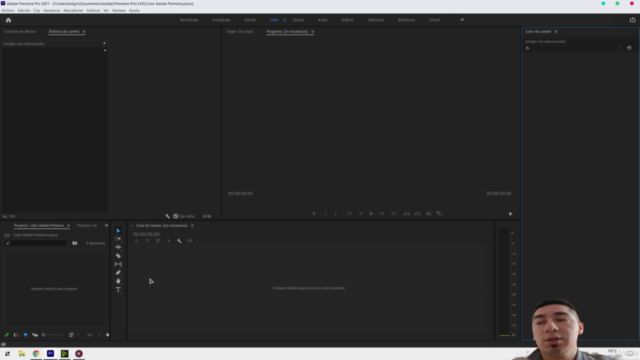
Task: Open File Explorer from the taskbar
Action: pos(22,353)
